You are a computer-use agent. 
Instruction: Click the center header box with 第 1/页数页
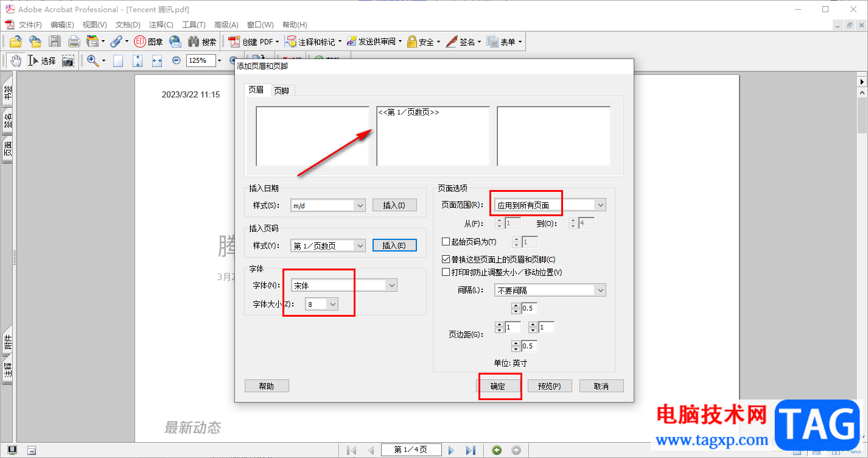click(433, 136)
